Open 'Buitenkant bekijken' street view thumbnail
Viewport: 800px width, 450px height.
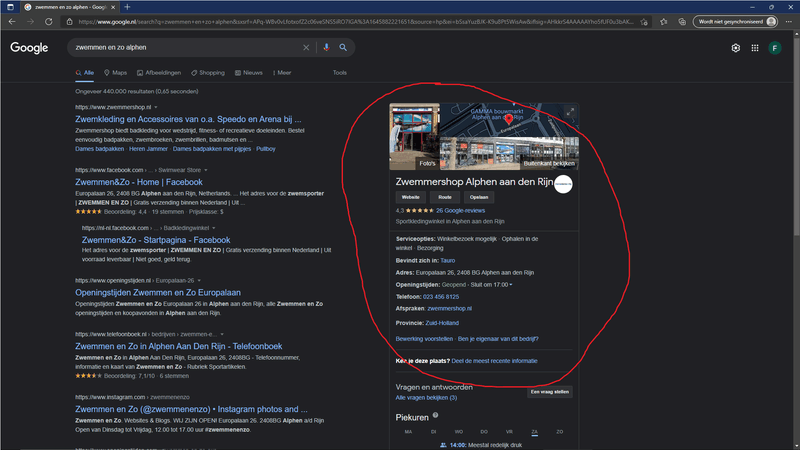[x=509, y=154]
